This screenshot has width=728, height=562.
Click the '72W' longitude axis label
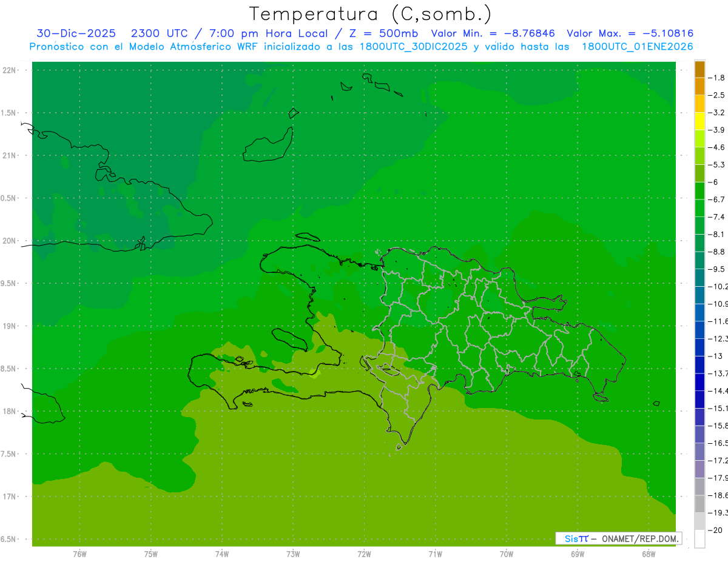[364, 554]
